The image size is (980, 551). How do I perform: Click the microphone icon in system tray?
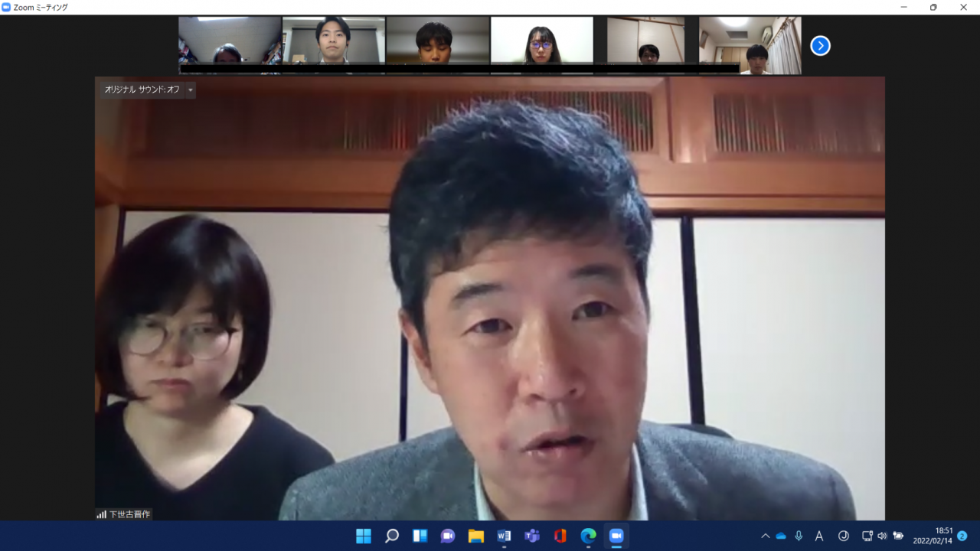click(799, 536)
